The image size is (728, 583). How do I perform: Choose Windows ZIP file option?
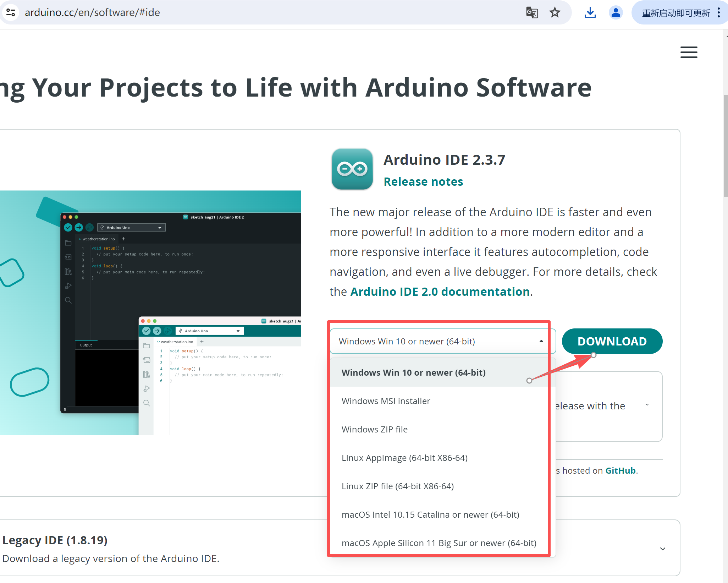[x=374, y=429]
